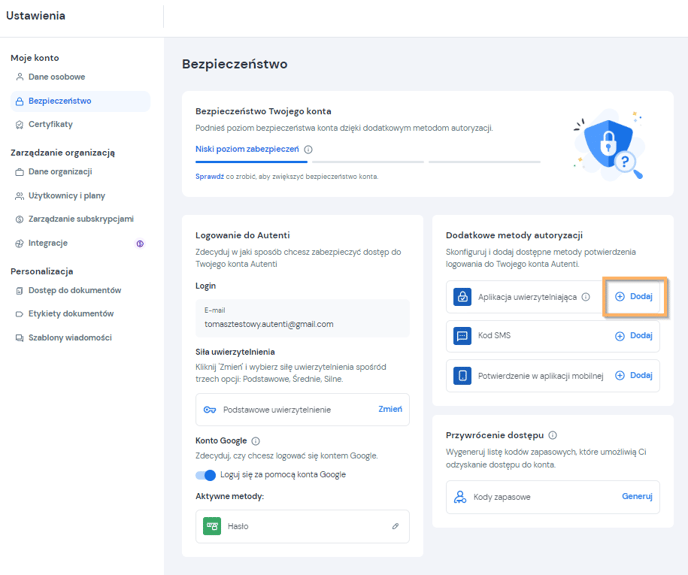Click the users icon beside Użytkownicy i plany
688x575 pixels.
19,196
